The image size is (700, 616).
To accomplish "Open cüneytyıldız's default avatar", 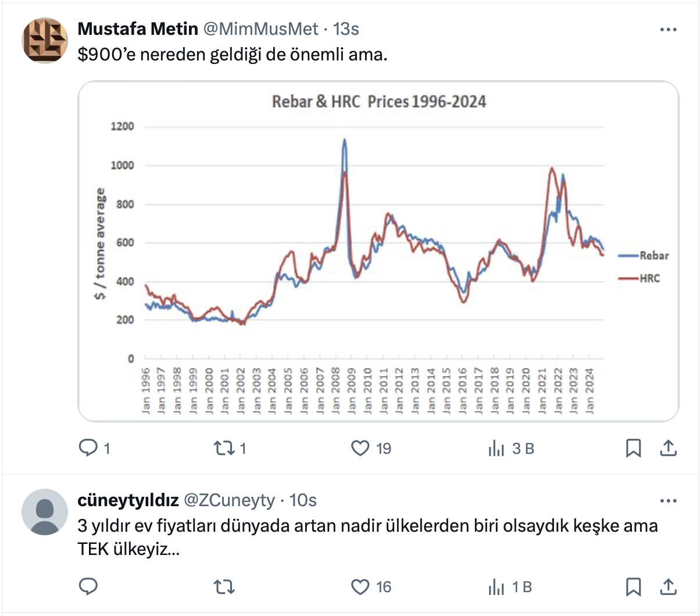I will pos(45,512).
